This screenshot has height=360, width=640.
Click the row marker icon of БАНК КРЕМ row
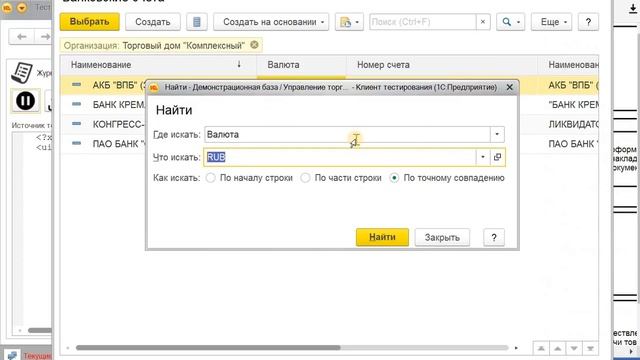[x=76, y=104]
